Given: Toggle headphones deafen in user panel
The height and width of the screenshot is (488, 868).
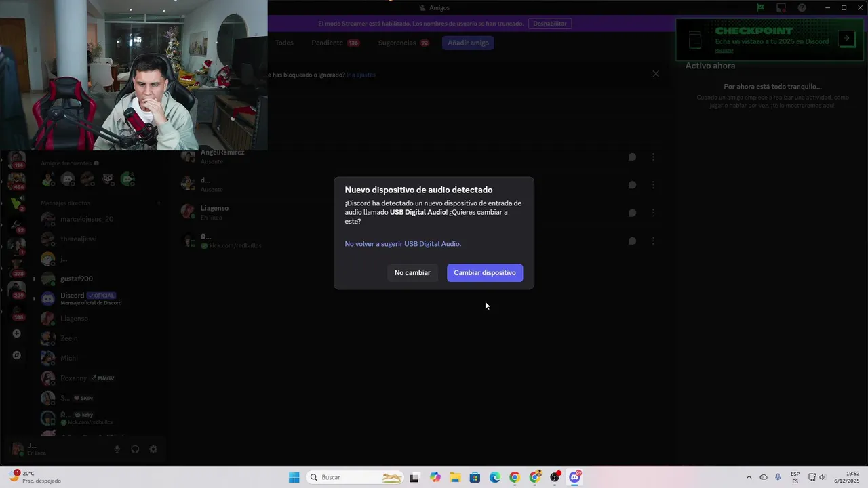Looking at the screenshot, I should [135, 449].
